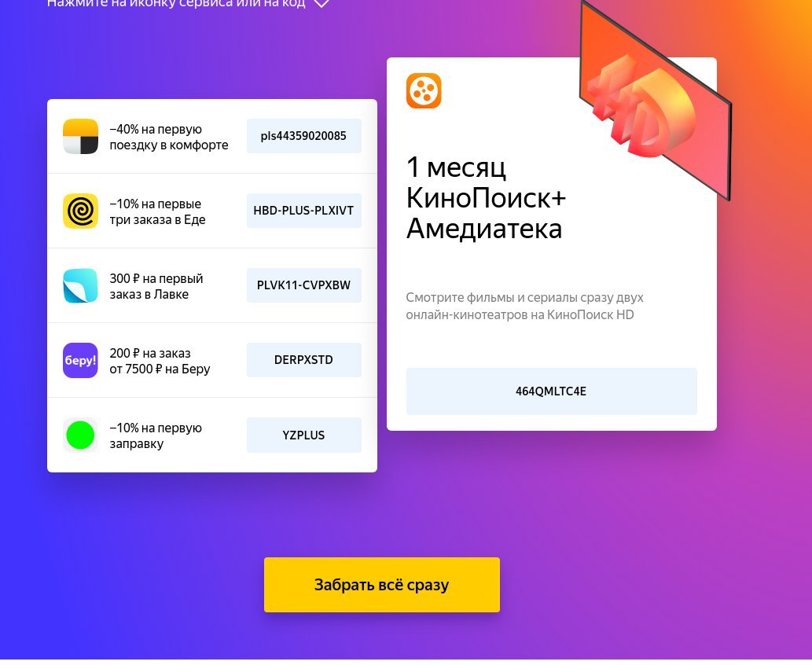
Task: Click the purple Беру! icon
Action: tap(80, 360)
